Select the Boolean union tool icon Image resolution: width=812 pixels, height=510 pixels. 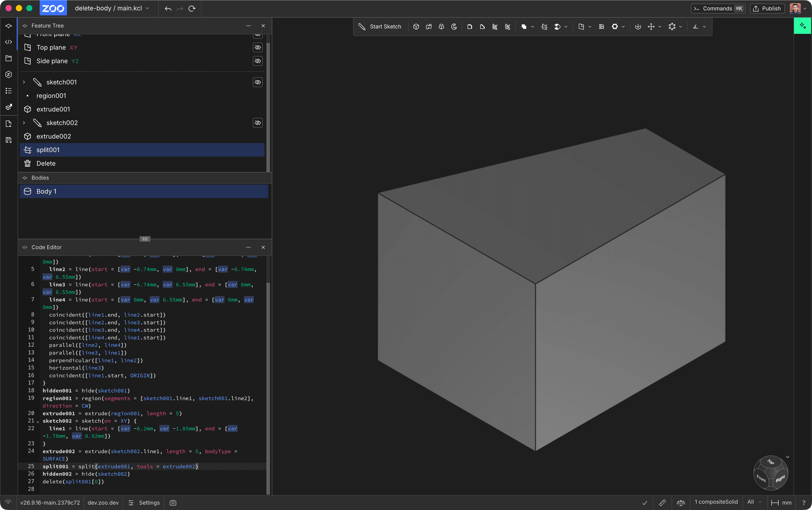click(524, 27)
